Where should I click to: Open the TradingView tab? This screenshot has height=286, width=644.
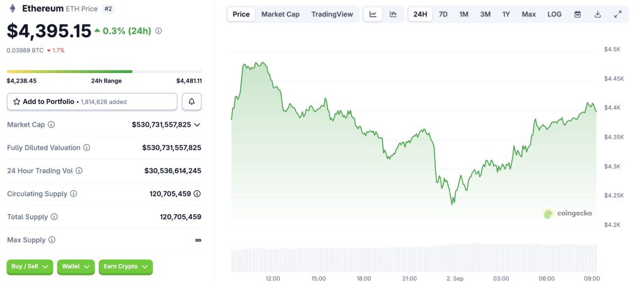click(x=332, y=14)
